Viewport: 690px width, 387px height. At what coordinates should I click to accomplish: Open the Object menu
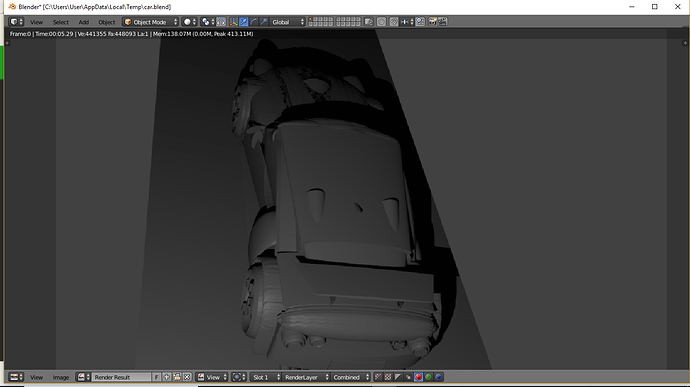(x=106, y=22)
